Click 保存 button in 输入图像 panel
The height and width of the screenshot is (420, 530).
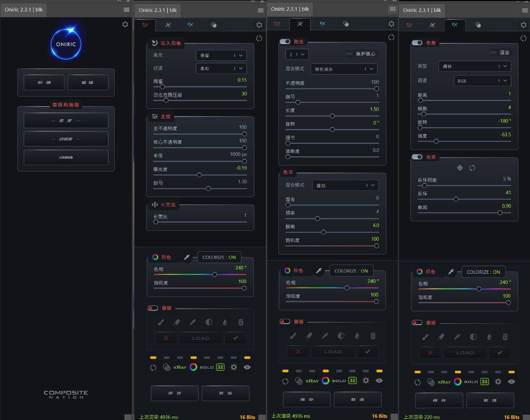click(x=174, y=394)
